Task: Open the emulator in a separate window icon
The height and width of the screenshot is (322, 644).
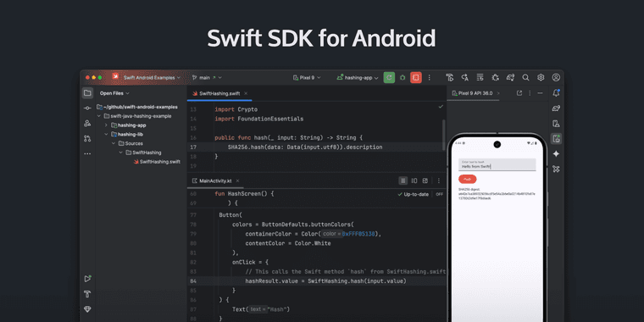Action: [x=519, y=93]
